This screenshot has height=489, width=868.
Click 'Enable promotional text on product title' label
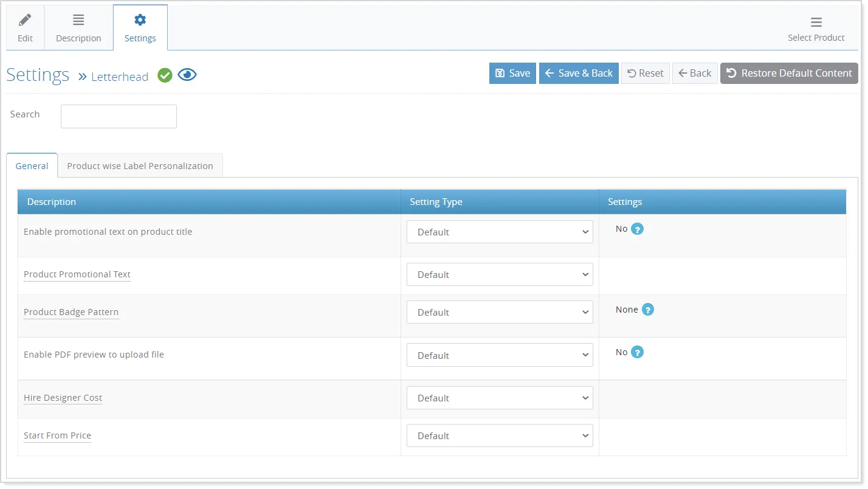click(108, 232)
